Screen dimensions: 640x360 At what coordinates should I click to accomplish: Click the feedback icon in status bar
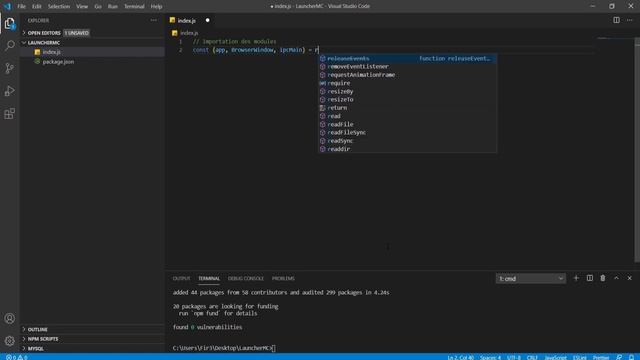click(x=619, y=357)
